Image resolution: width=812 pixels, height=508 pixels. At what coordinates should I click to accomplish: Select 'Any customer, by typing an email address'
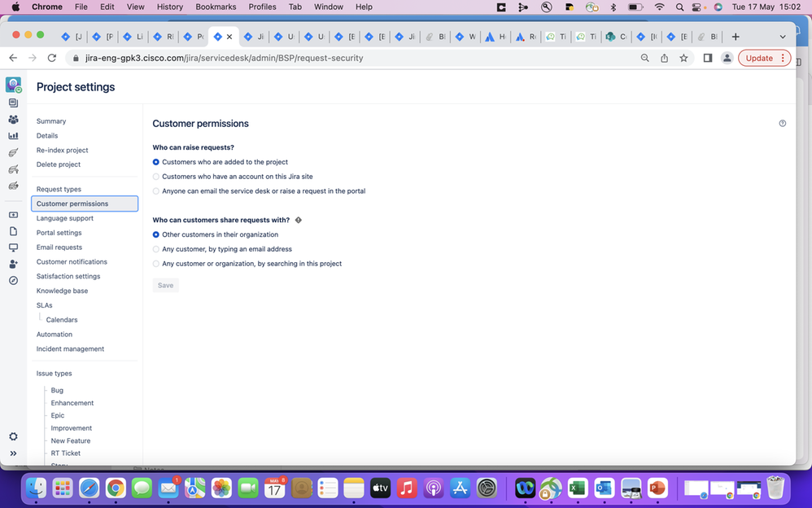pos(155,249)
